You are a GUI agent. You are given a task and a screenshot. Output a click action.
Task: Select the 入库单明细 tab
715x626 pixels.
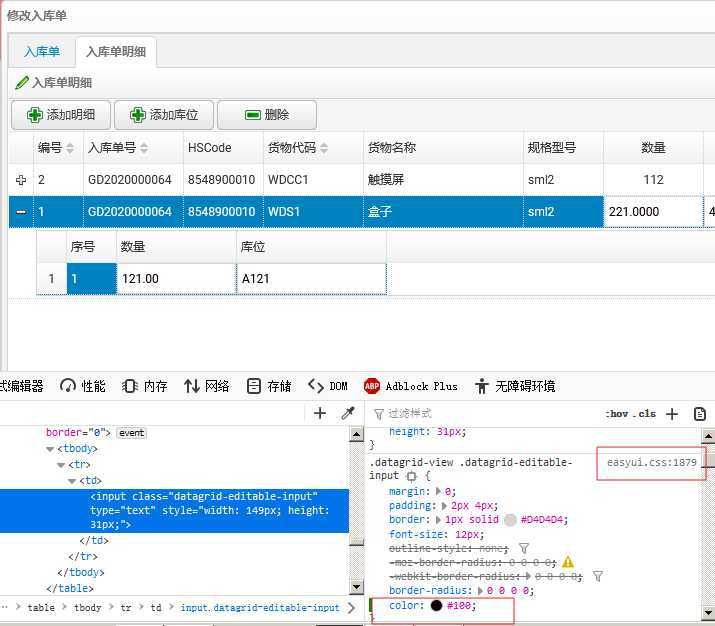click(116, 52)
